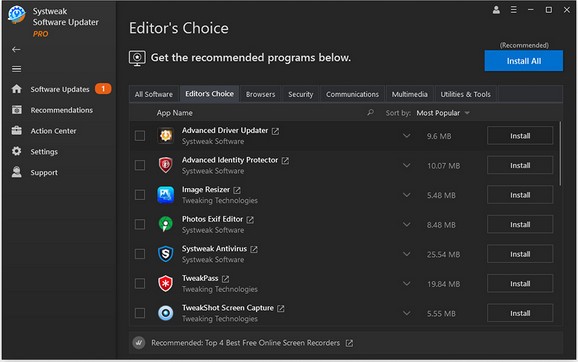Install Advanced Identity Protector

click(520, 165)
